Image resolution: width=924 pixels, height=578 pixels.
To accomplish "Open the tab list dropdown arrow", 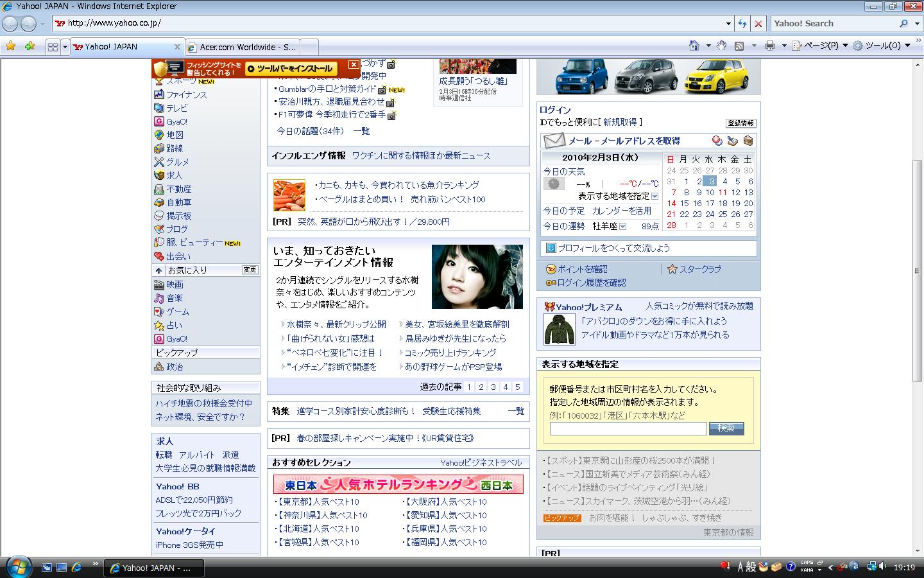I will pyautogui.click(x=65, y=47).
